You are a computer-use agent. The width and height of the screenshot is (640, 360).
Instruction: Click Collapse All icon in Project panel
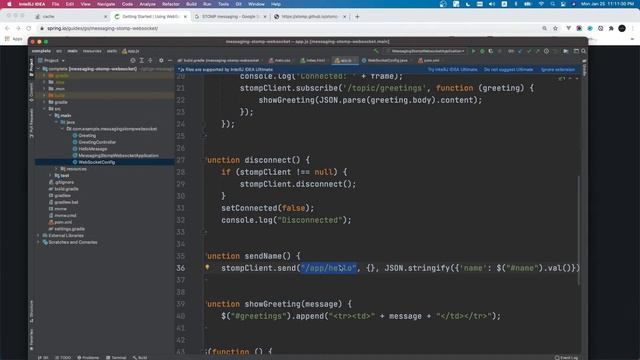tap(150, 60)
